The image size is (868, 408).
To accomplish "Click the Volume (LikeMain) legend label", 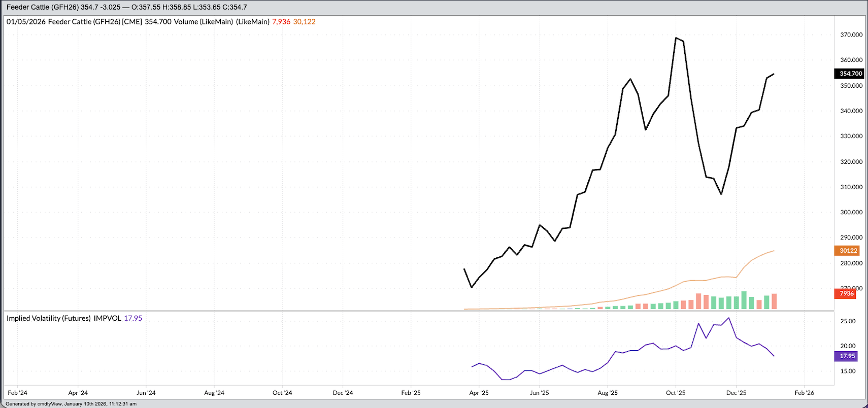I will click(204, 22).
